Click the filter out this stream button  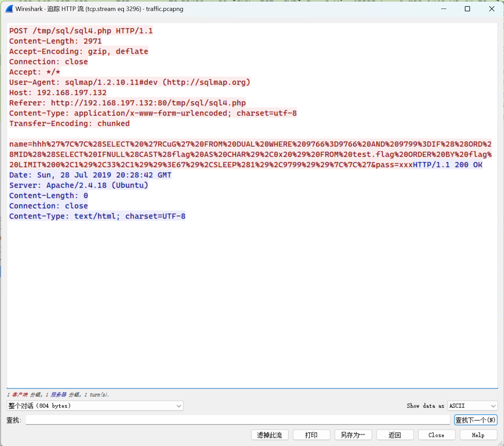tap(270, 435)
